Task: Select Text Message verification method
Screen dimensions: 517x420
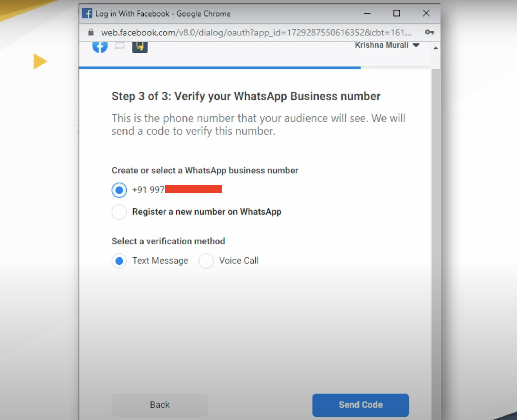Action: (x=119, y=261)
